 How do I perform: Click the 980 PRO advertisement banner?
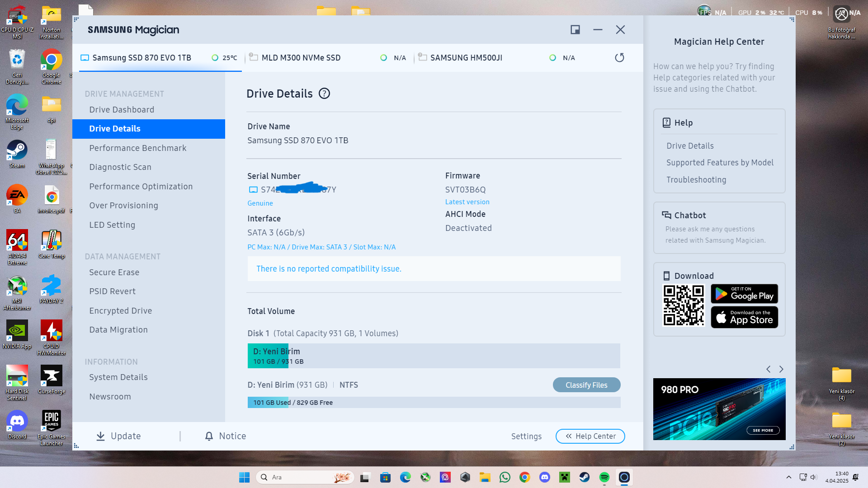click(x=719, y=409)
